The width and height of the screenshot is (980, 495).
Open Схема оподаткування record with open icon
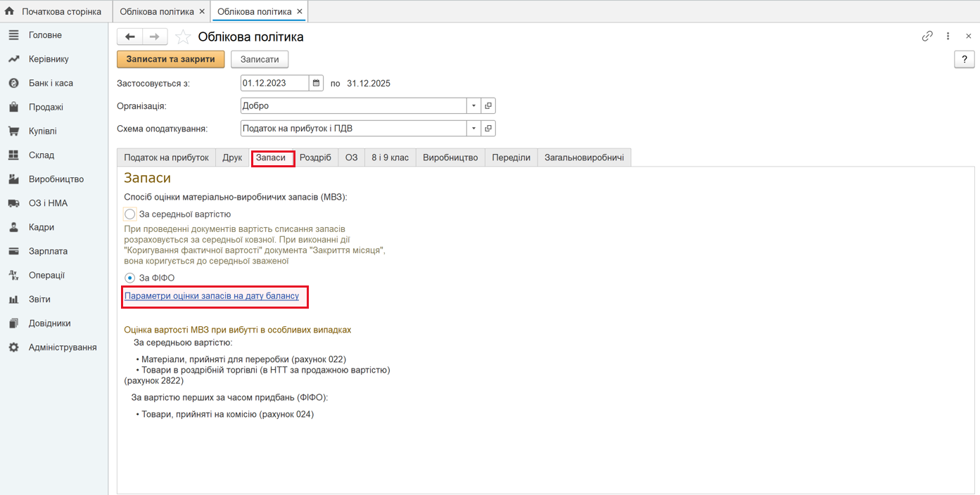point(489,129)
